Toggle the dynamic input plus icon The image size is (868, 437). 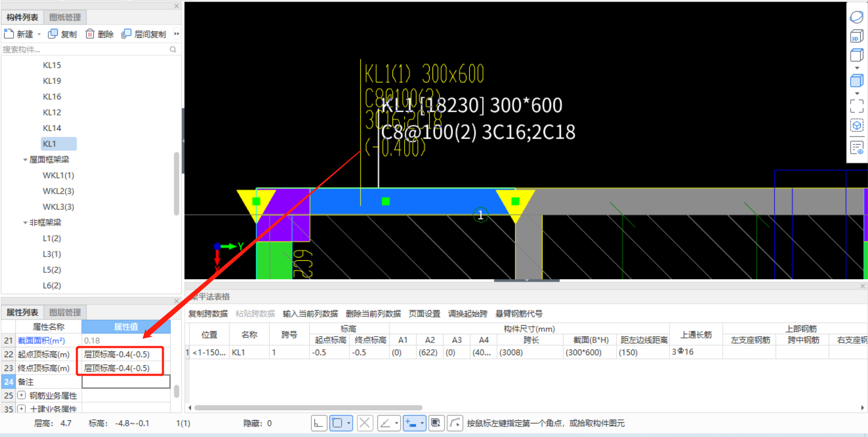click(x=410, y=423)
